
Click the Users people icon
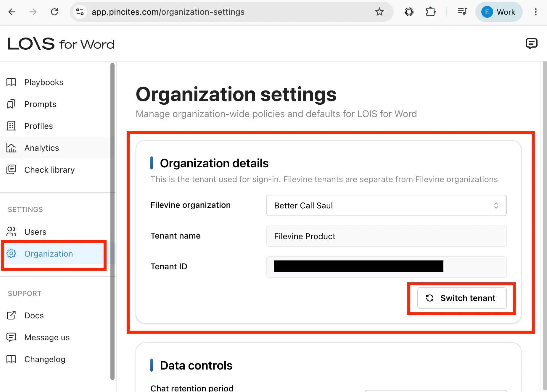click(11, 232)
